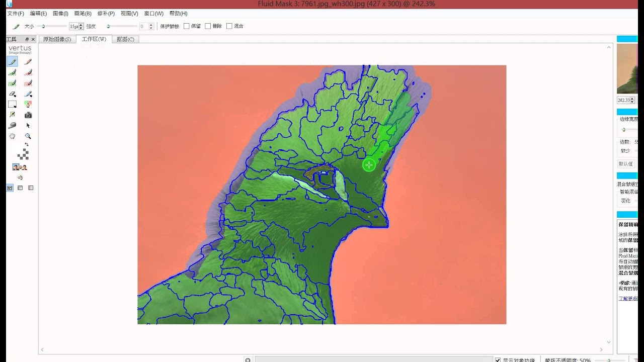Screen dimensions: 644x362
Task: Click the canvas vertical scrollbar down arrow
Action: point(610,341)
